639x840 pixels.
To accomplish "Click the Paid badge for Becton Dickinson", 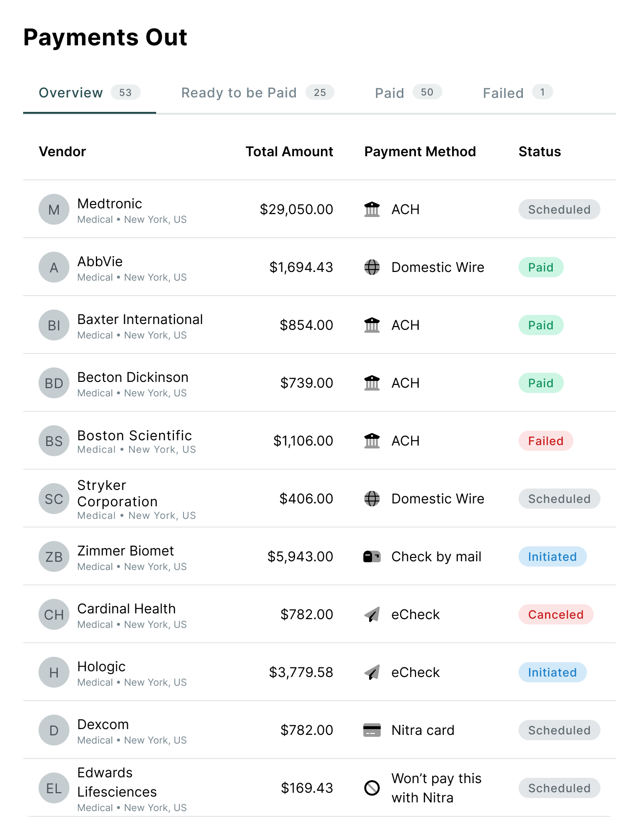I will pyautogui.click(x=541, y=383).
